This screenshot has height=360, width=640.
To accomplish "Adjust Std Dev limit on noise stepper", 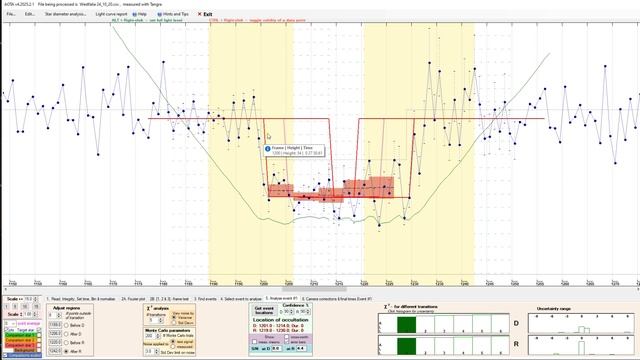I will tap(157, 351).
